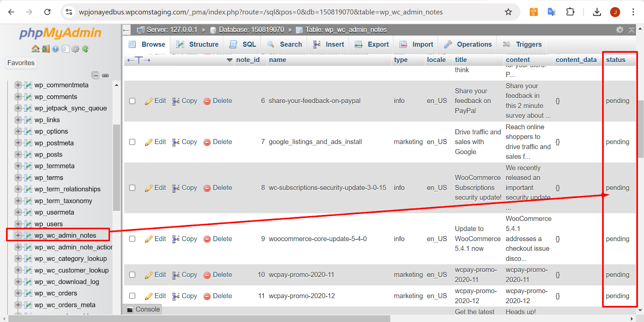Open the Browse tab
This screenshot has width=644, height=322.
click(x=147, y=44)
